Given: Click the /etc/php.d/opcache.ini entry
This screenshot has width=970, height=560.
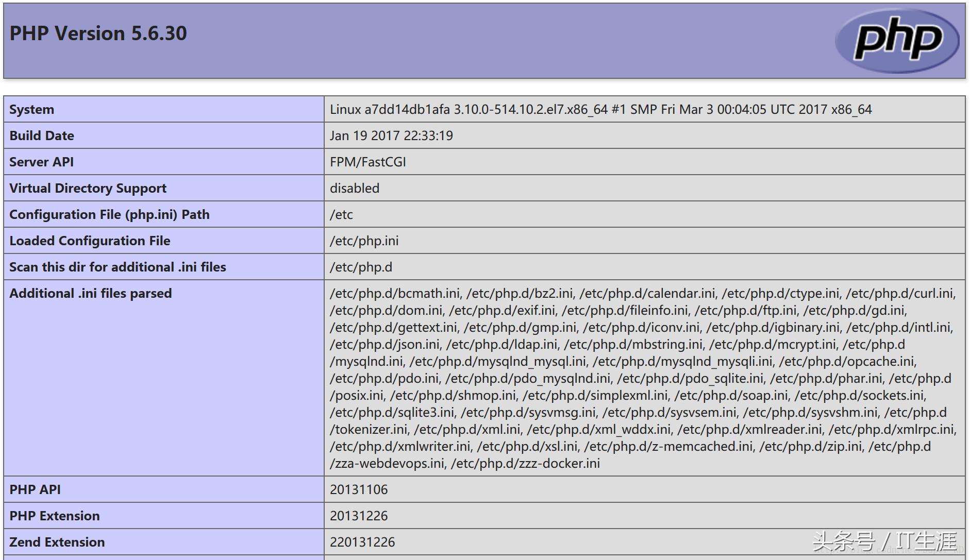Looking at the screenshot, I should (846, 361).
